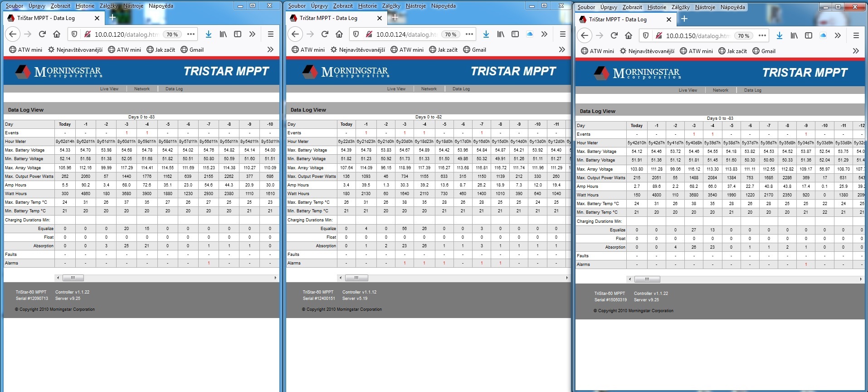Image resolution: width=868 pixels, height=392 pixels.
Task: Click the Serial #12400151 footer text
Action: pos(319,299)
